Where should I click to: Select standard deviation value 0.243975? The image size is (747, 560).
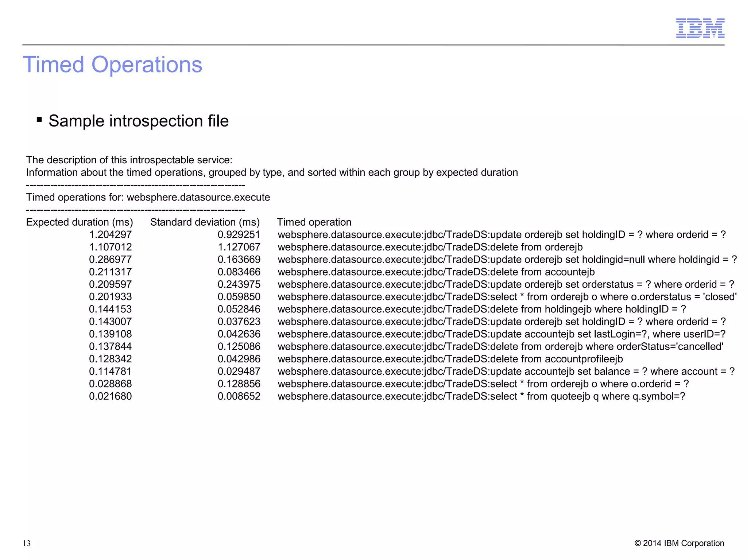point(239,284)
